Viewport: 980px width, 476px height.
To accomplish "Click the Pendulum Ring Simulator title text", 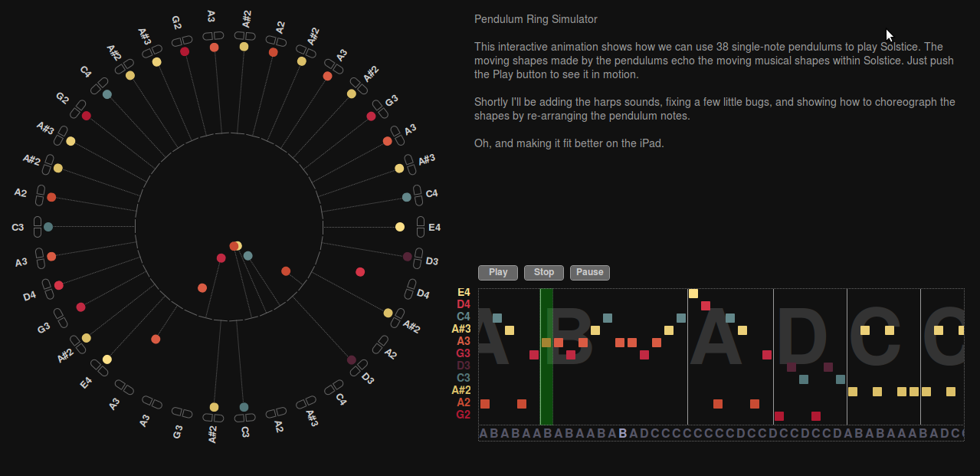I will (x=536, y=19).
